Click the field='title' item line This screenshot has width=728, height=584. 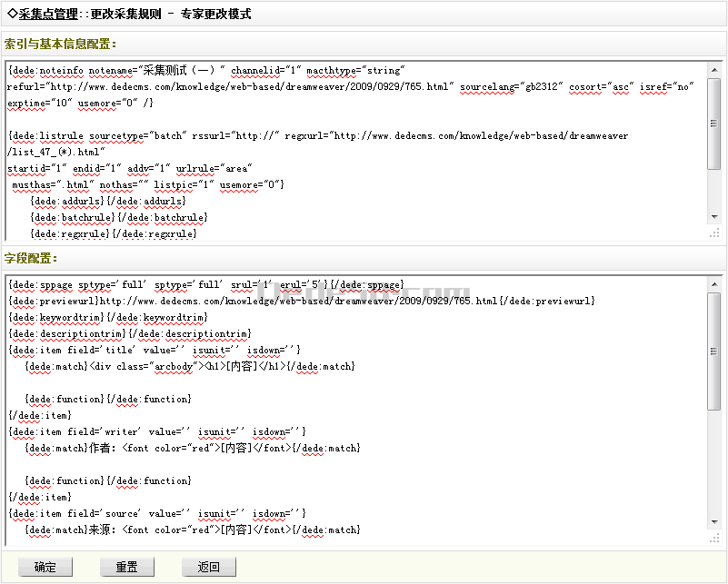click(x=153, y=350)
